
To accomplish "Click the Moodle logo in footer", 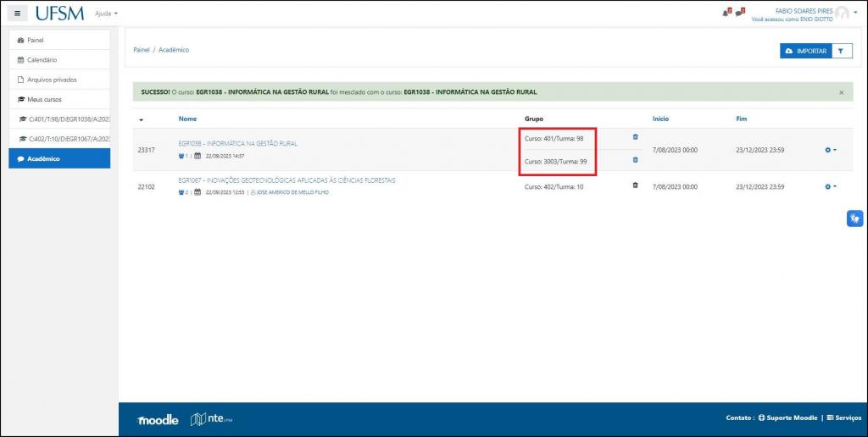I will 158,419.
